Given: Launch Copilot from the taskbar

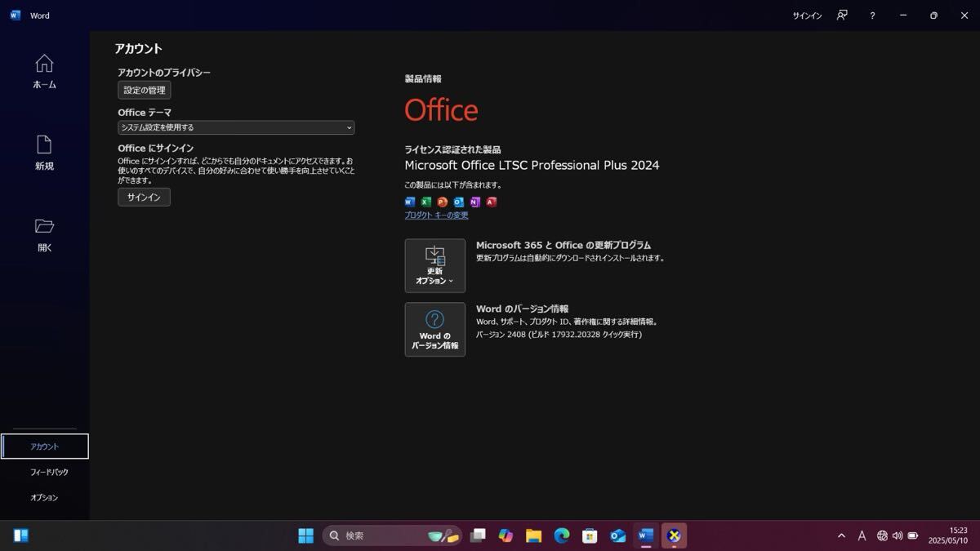Looking at the screenshot, I should click(506, 535).
